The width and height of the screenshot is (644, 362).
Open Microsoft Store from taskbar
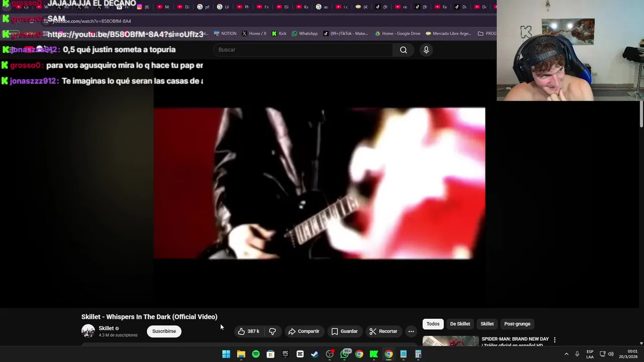(x=270, y=354)
